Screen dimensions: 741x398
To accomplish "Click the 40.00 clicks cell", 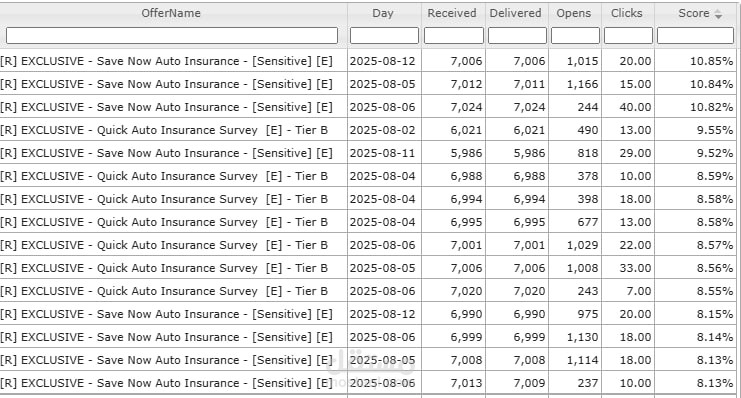I will point(628,107).
